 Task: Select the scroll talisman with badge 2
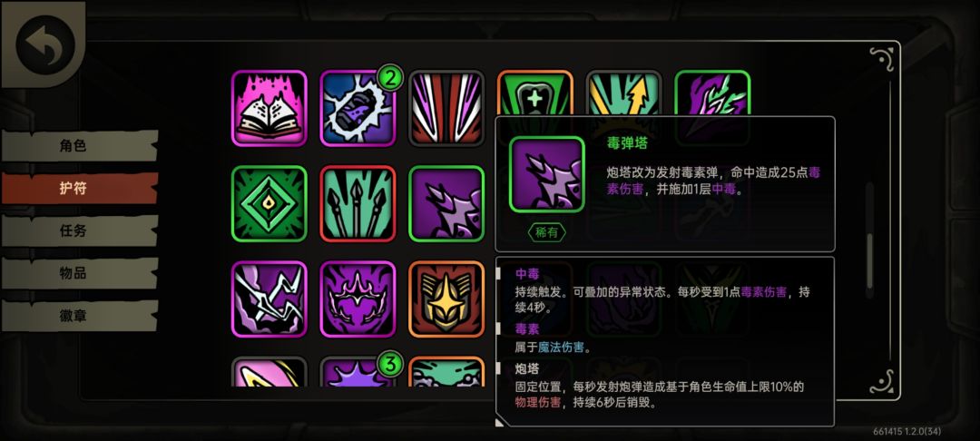tap(358, 108)
